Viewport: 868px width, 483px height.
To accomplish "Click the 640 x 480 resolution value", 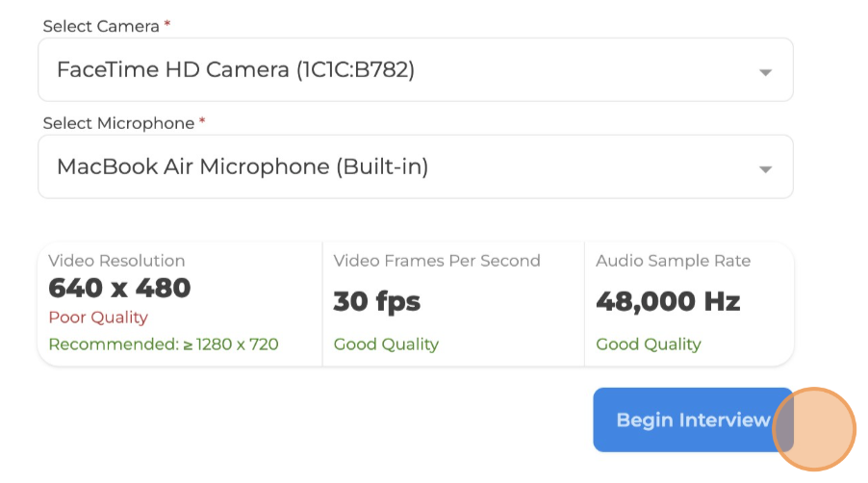I will pos(119,288).
